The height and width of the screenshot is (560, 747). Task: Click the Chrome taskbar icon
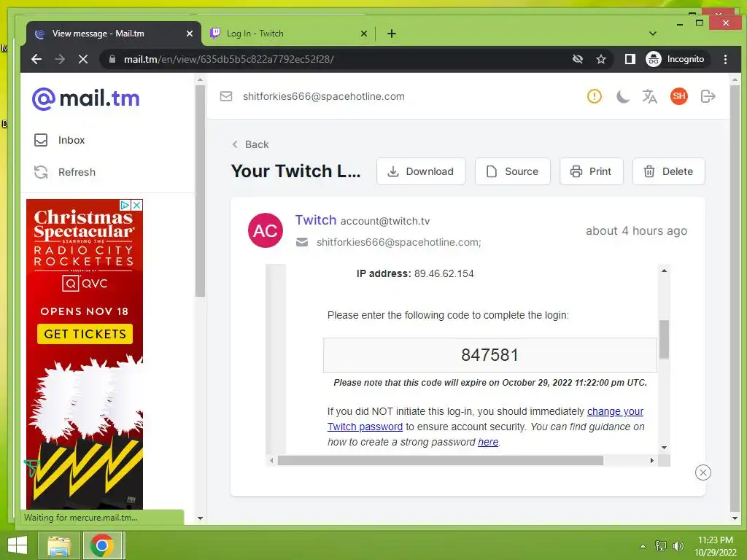click(x=102, y=545)
